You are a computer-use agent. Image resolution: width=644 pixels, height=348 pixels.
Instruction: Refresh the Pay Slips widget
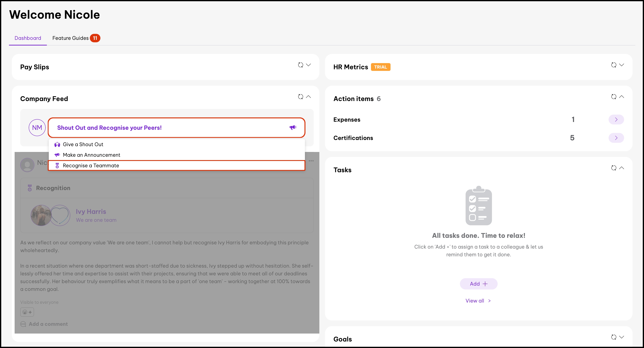coord(301,65)
